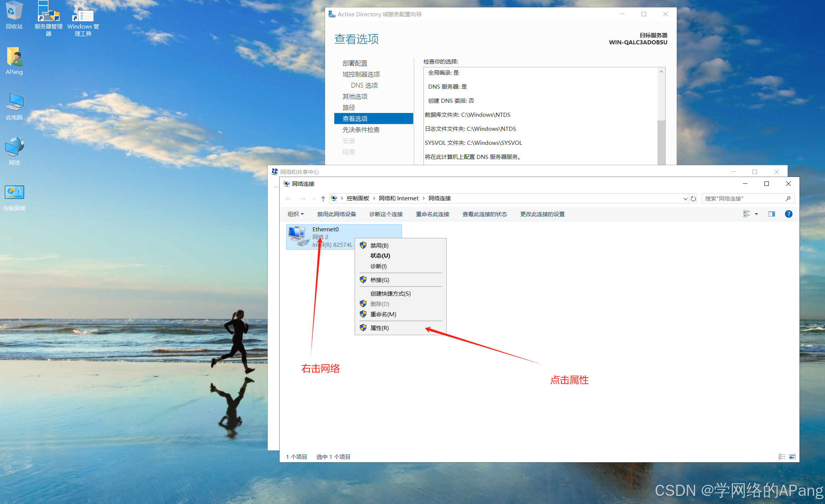Toggle the preview pane icon

tap(771, 214)
